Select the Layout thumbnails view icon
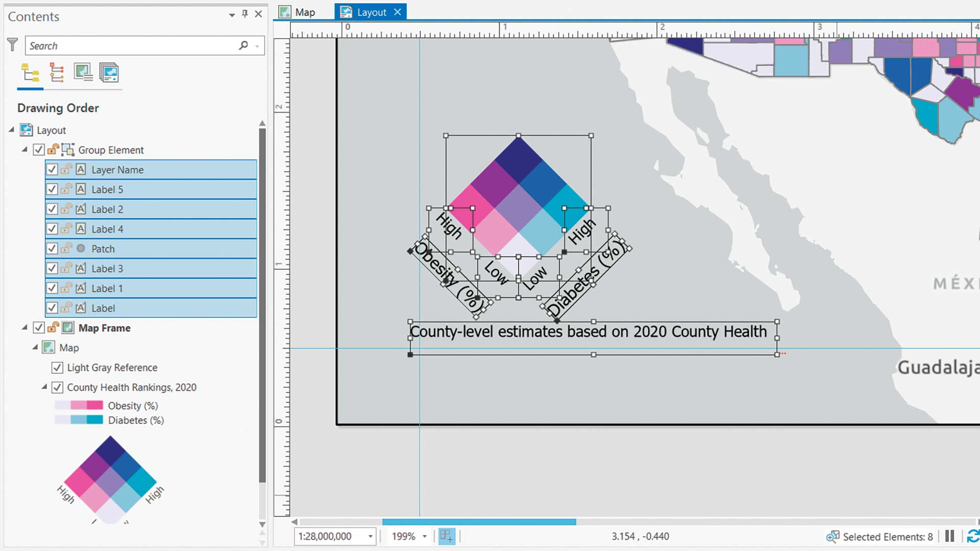 point(110,73)
